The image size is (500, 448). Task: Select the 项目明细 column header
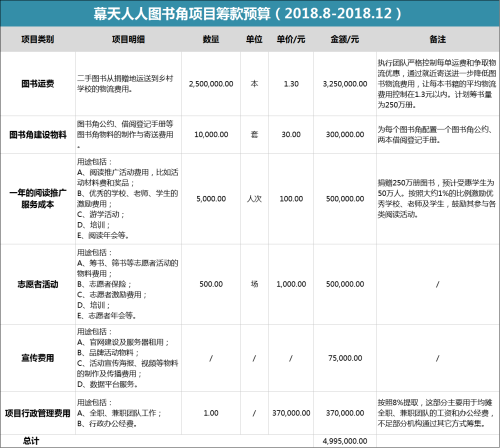128,39
